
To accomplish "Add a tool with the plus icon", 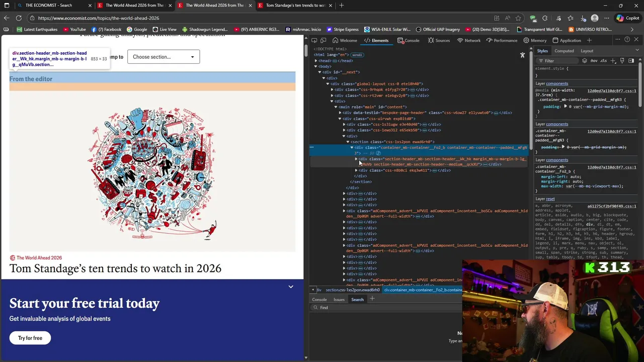I will tap(590, 40).
